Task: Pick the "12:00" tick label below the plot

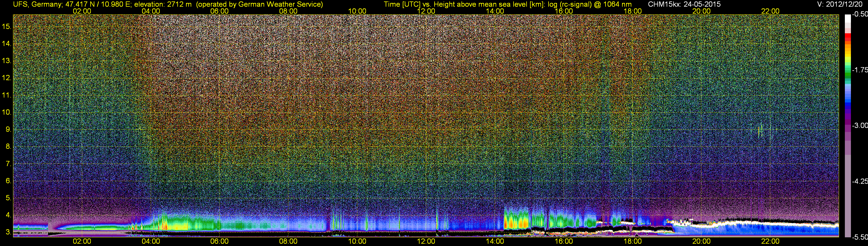Action: point(426,241)
